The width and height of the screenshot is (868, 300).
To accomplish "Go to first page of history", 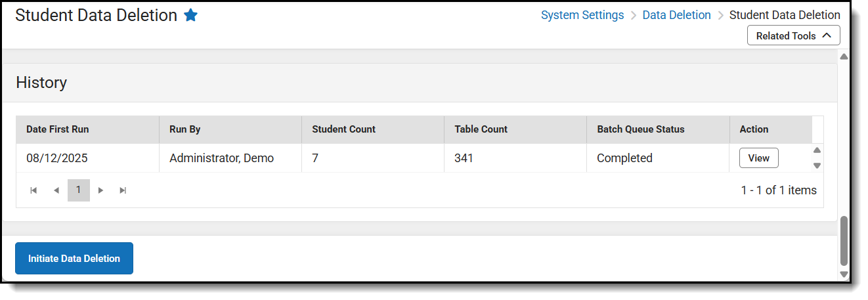I will [x=33, y=190].
